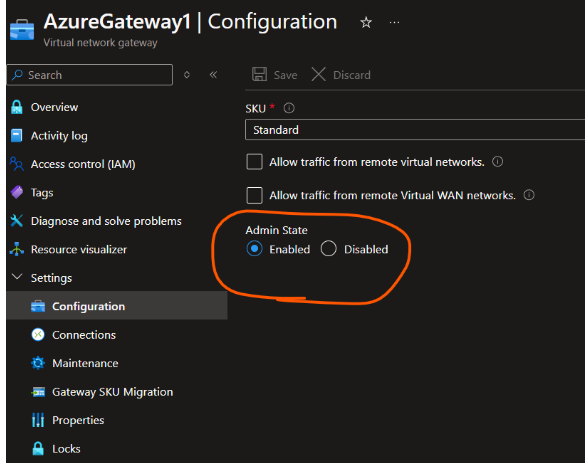Viewport: 585px width, 463px height.
Task: Click the up-down sort arrows beside search
Action: pyautogui.click(x=187, y=75)
